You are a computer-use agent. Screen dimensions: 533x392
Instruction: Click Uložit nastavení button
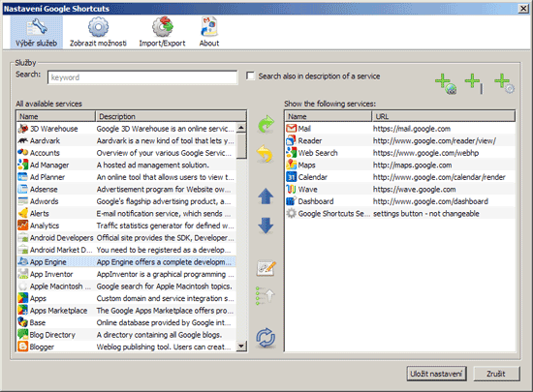coord(436,374)
